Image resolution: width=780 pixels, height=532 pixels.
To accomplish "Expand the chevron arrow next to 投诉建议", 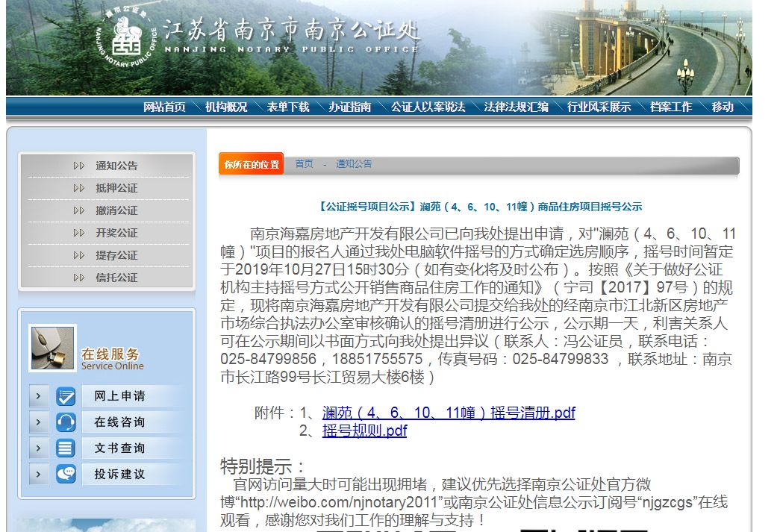I will pos(38,474).
